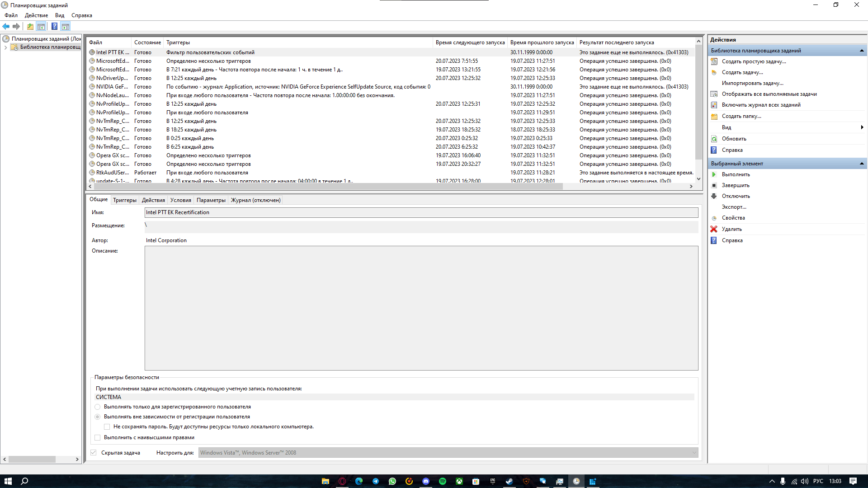Open Xbox app from the taskbar
The height and width of the screenshot is (488, 868).
pos(459,481)
